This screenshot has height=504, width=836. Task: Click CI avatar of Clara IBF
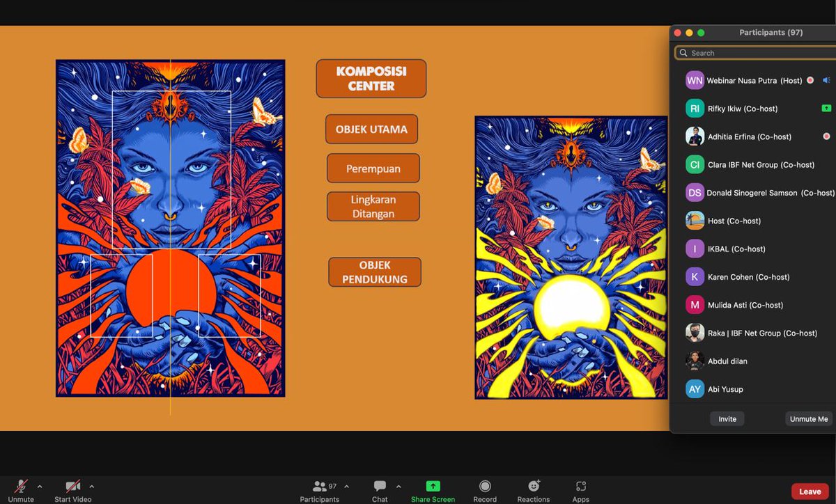(695, 165)
